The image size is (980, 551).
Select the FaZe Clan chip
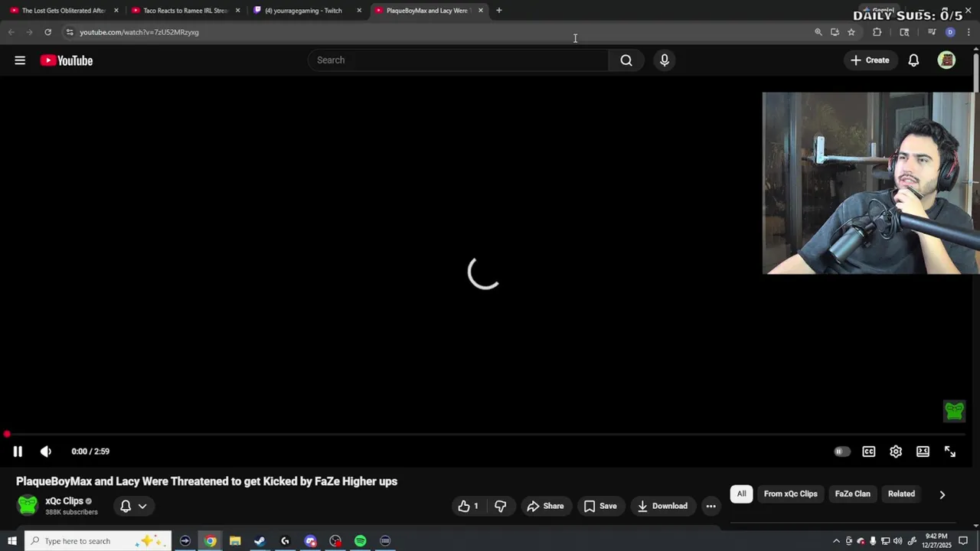tap(852, 494)
